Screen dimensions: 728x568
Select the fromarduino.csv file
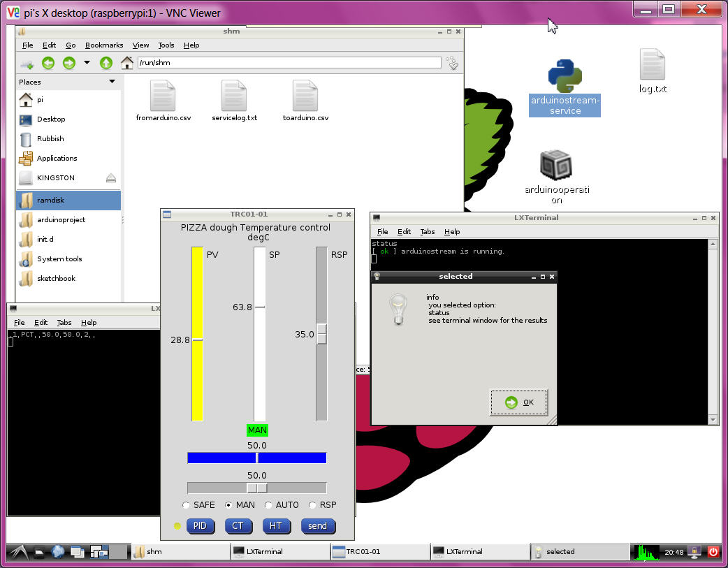tap(163, 96)
